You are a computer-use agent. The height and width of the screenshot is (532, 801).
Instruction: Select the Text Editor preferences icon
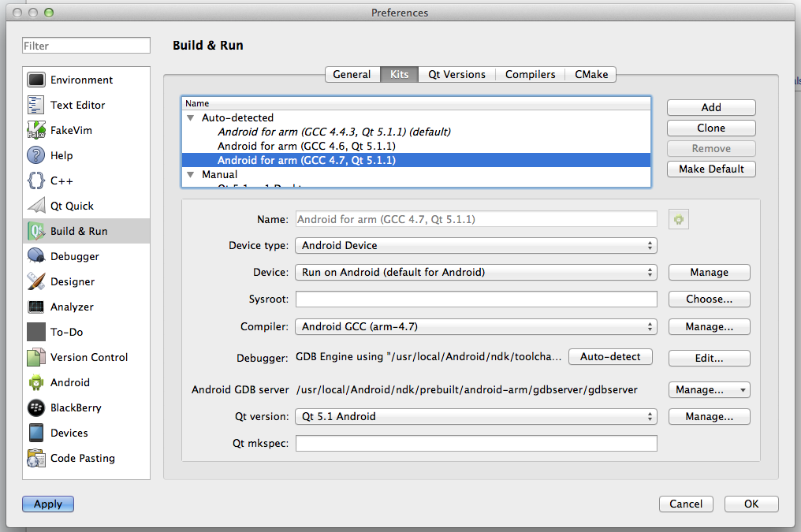pyautogui.click(x=76, y=105)
